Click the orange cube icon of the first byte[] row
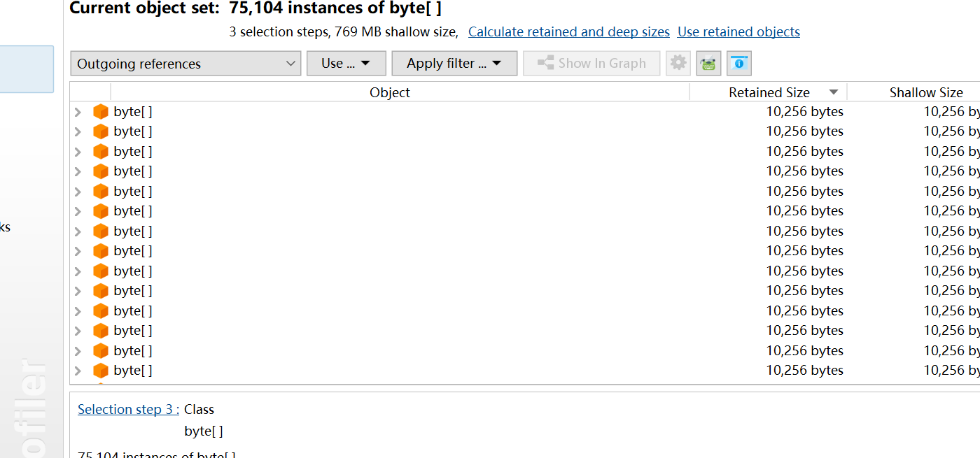 point(101,112)
